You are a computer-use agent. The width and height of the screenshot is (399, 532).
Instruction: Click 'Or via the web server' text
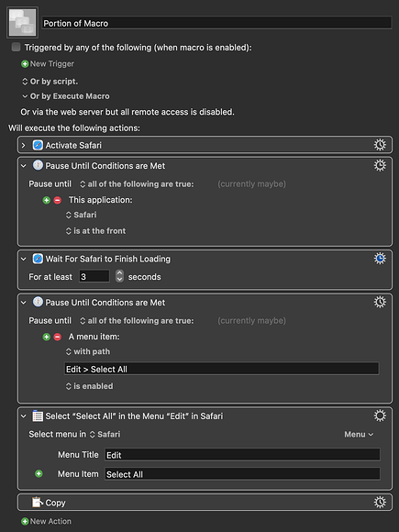click(x=127, y=112)
